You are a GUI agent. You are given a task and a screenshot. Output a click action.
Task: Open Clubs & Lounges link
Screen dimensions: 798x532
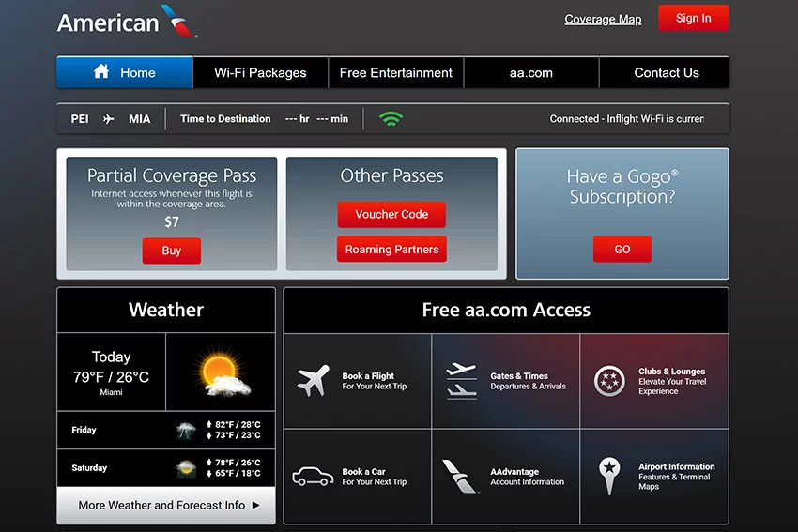coord(654,380)
